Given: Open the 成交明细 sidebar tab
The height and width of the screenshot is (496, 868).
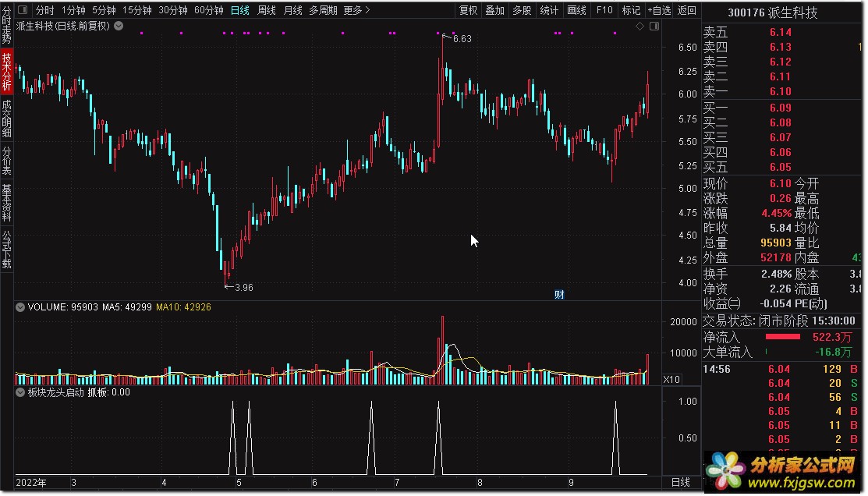Looking at the screenshot, I should pos(7,118).
